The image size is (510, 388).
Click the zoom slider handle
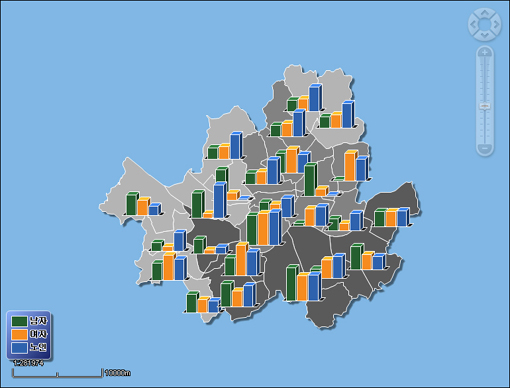coord(485,106)
